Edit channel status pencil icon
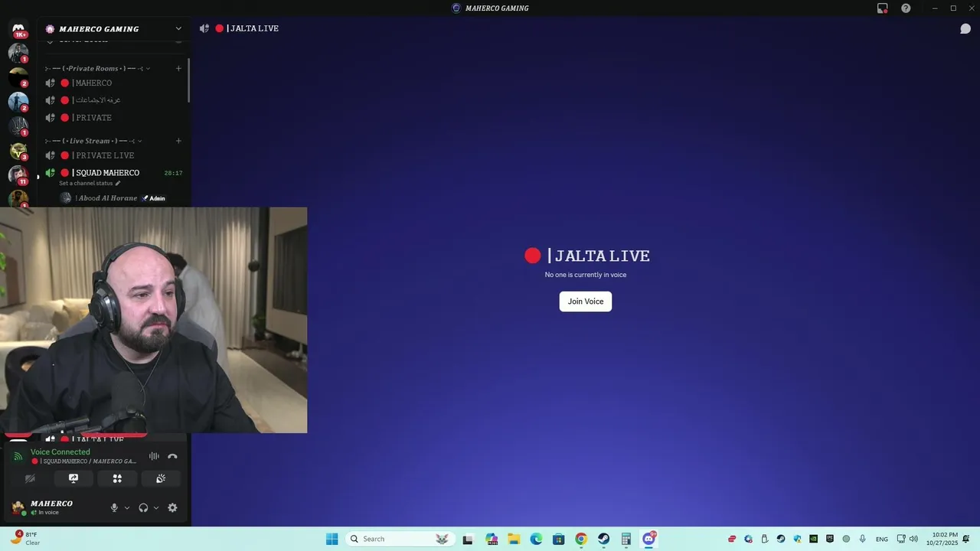 click(118, 184)
